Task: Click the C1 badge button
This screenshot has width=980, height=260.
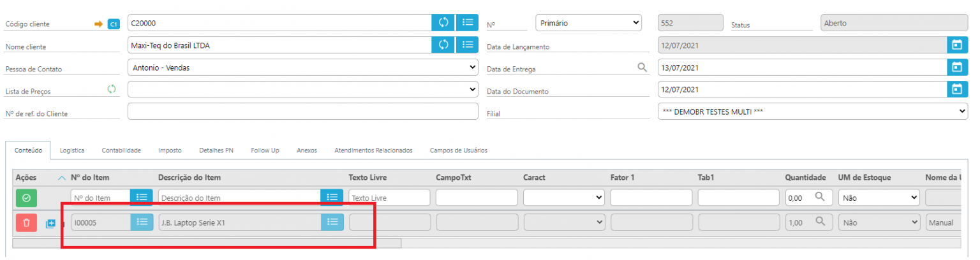Action: (114, 24)
